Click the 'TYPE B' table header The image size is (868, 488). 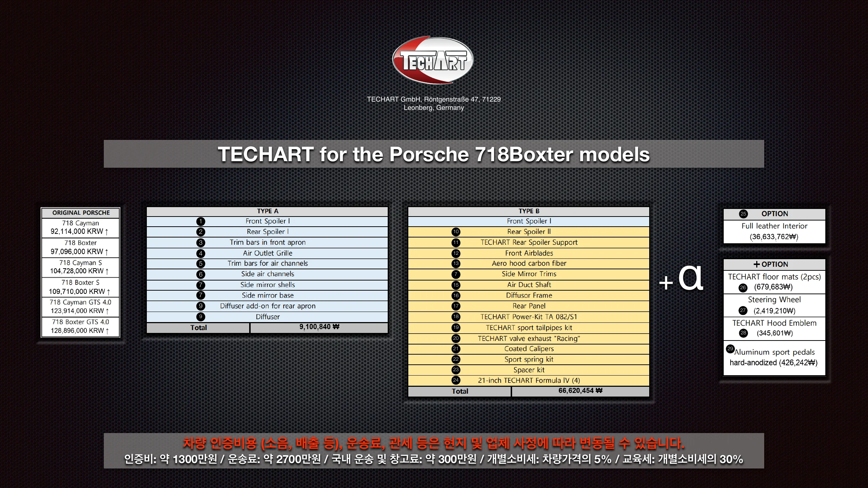click(x=529, y=211)
